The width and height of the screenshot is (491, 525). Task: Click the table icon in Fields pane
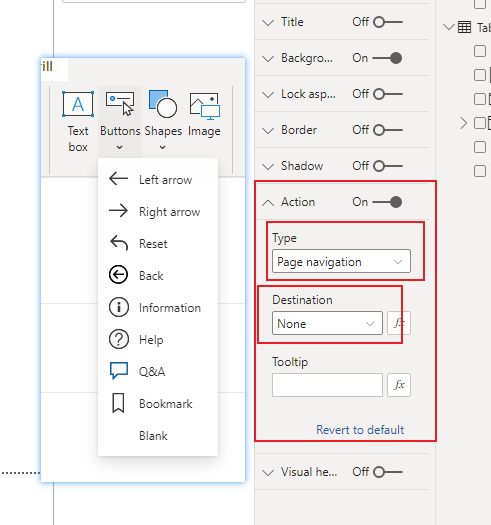(x=464, y=27)
